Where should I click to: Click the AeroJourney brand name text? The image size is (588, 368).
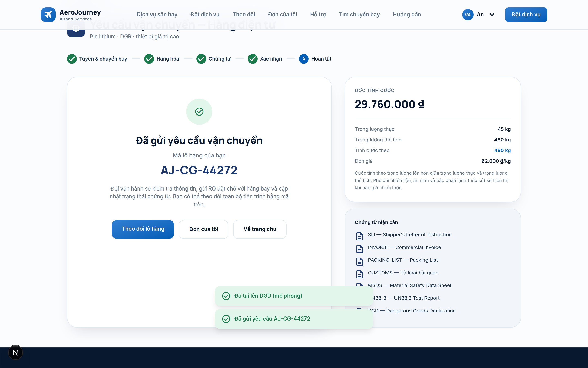pos(80,12)
